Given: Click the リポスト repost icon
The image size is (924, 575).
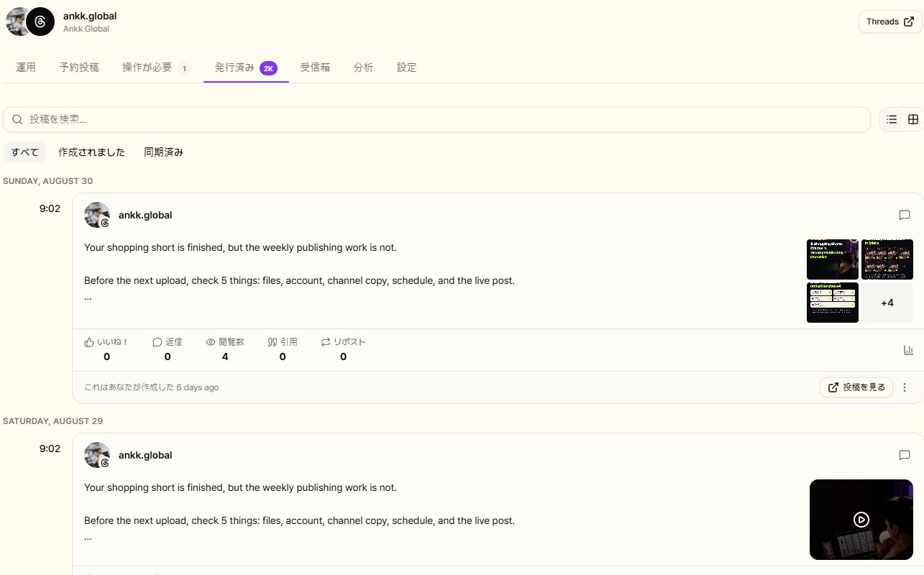Looking at the screenshot, I should tap(326, 342).
